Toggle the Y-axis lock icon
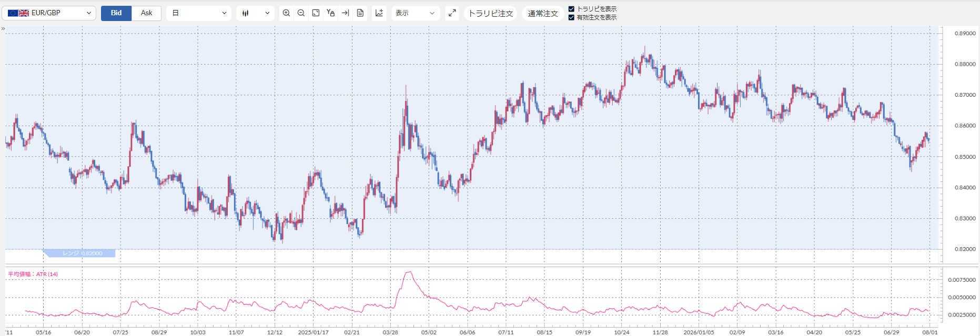Viewport: 980px width, 336px height. pyautogui.click(x=330, y=13)
